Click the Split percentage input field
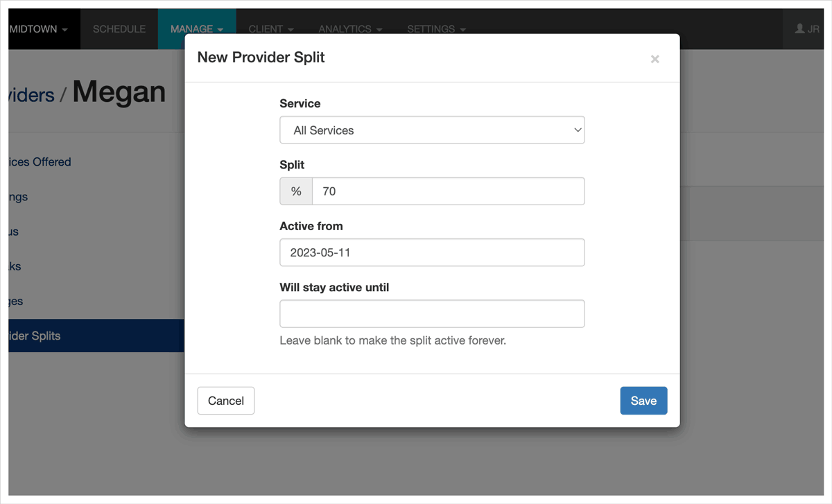Screen dimensions: 832x504 [x=447, y=191]
